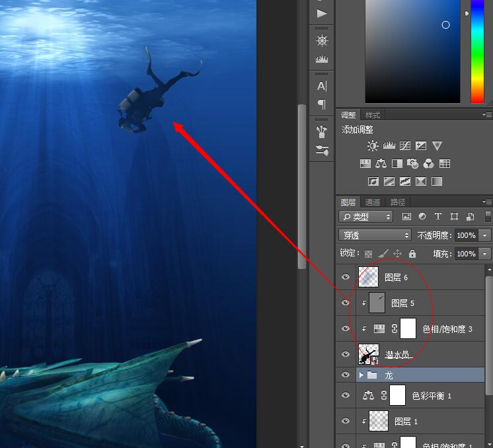Open the Brush presets panel icon
This screenshot has height=448, width=493.
click(322, 131)
